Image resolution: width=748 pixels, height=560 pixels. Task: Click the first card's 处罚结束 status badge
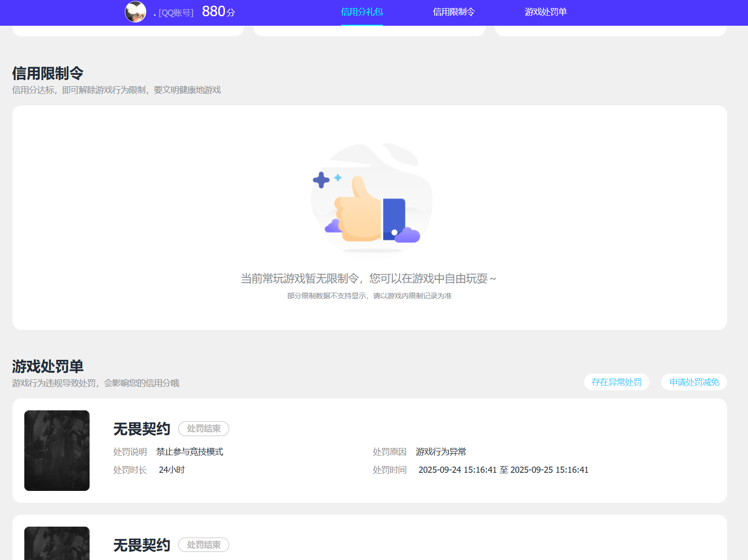point(203,429)
